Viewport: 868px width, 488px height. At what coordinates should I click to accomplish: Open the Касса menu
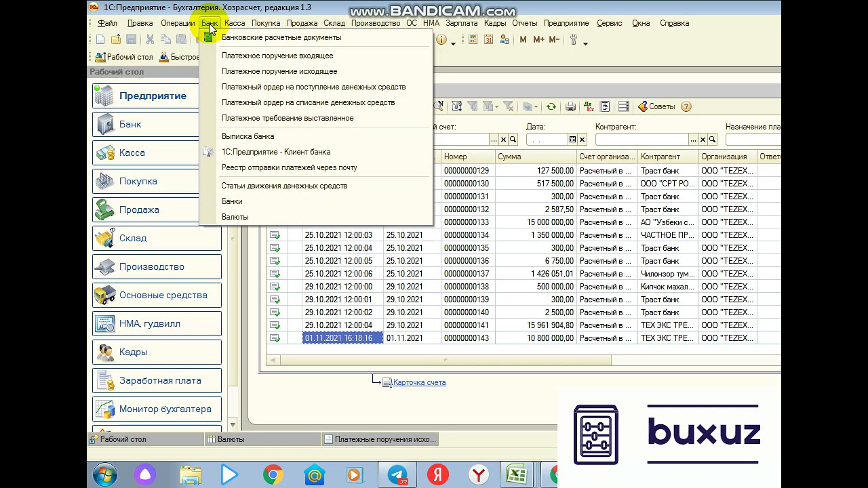pos(235,23)
